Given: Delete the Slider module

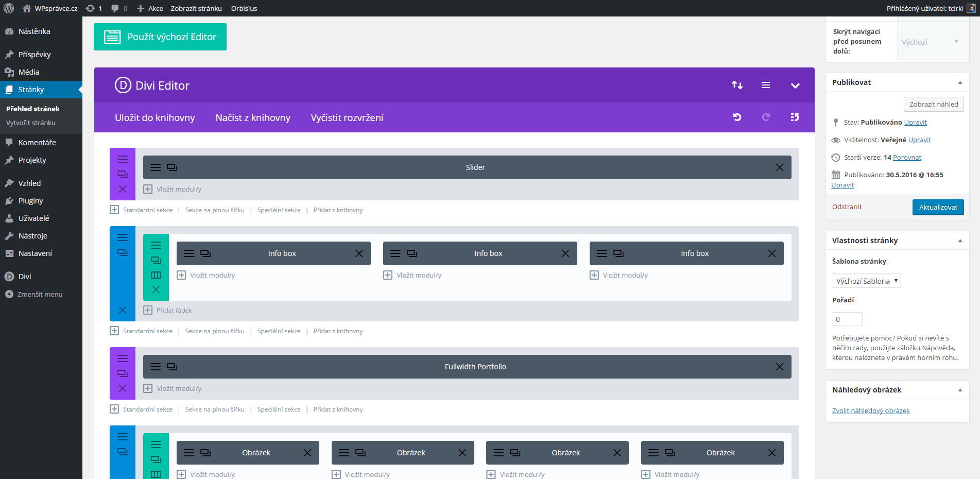Looking at the screenshot, I should pyautogui.click(x=780, y=167).
